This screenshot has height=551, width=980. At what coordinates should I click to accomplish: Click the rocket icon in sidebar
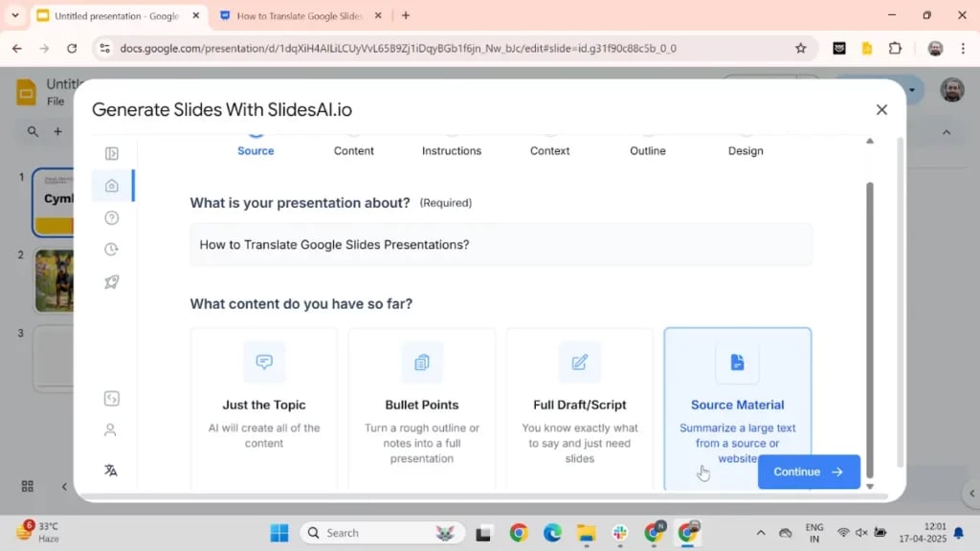click(112, 282)
